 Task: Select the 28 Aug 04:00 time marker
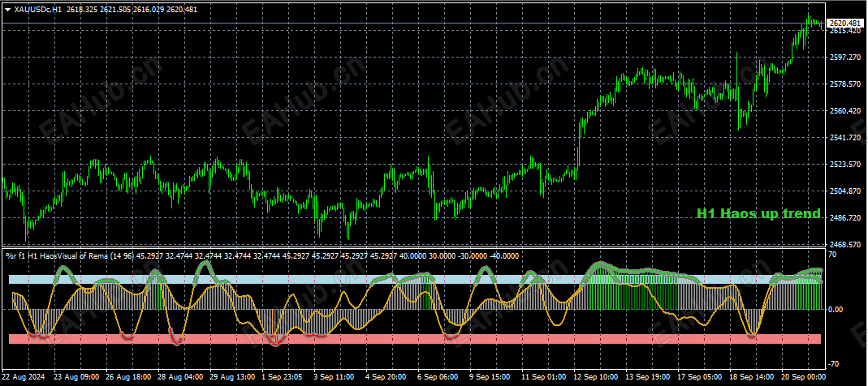pos(180,376)
